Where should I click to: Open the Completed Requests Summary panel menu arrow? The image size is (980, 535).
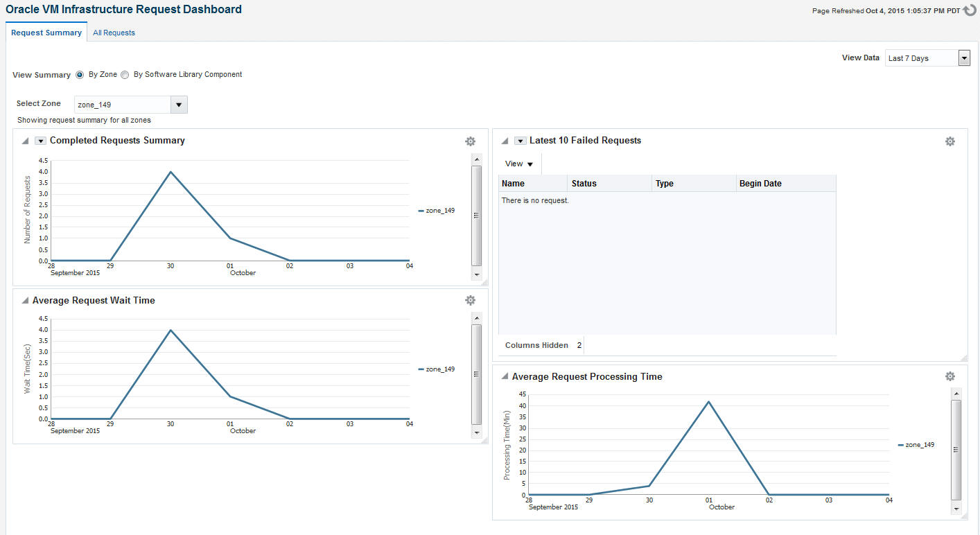click(40, 141)
